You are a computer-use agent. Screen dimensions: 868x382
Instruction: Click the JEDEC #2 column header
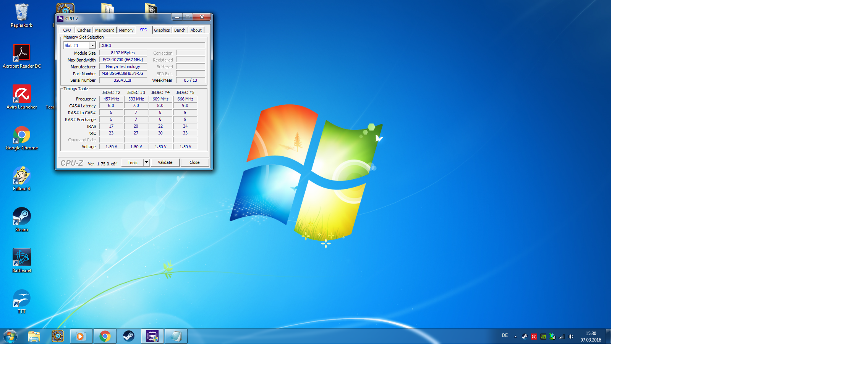[111, 92]
